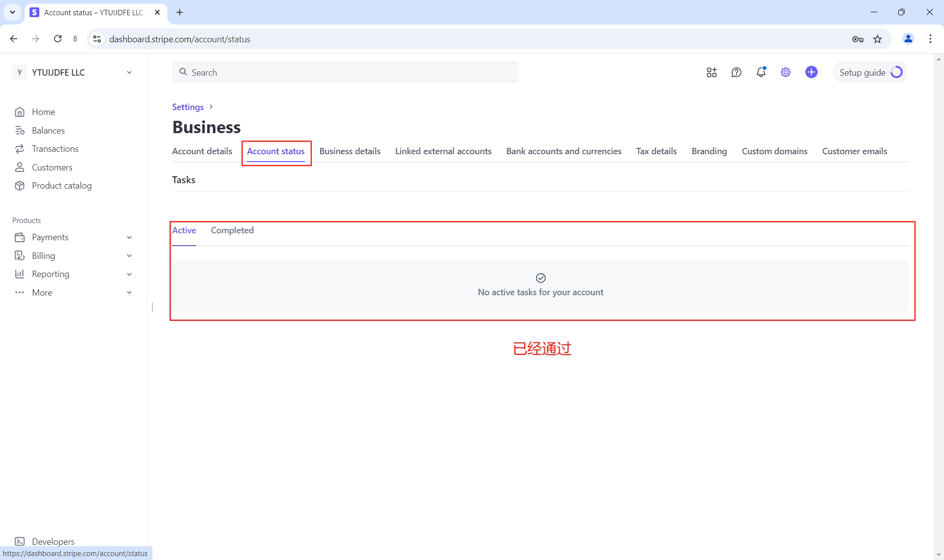Click into the Search field

click(344, 72)
